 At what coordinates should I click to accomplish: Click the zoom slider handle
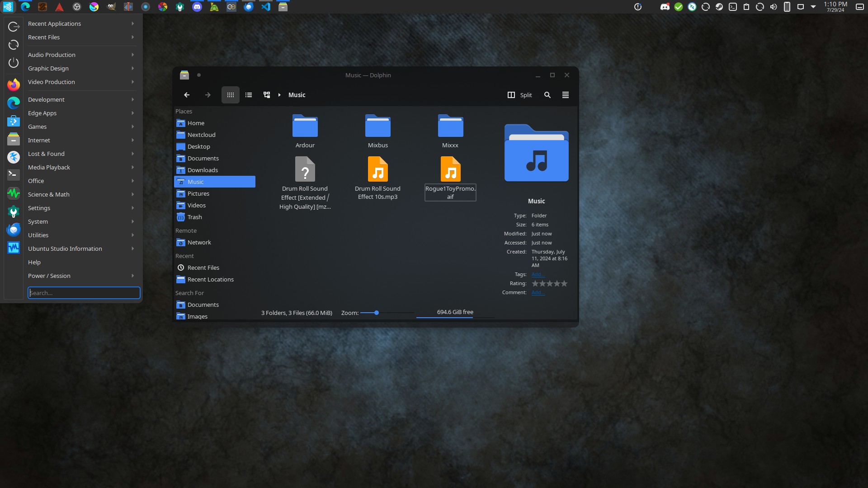tap(376, 313)
